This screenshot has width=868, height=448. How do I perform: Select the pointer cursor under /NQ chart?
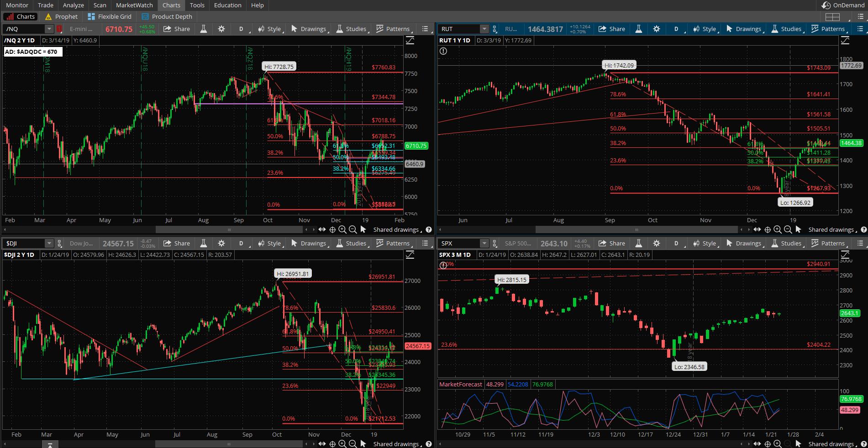pos(363,229)
